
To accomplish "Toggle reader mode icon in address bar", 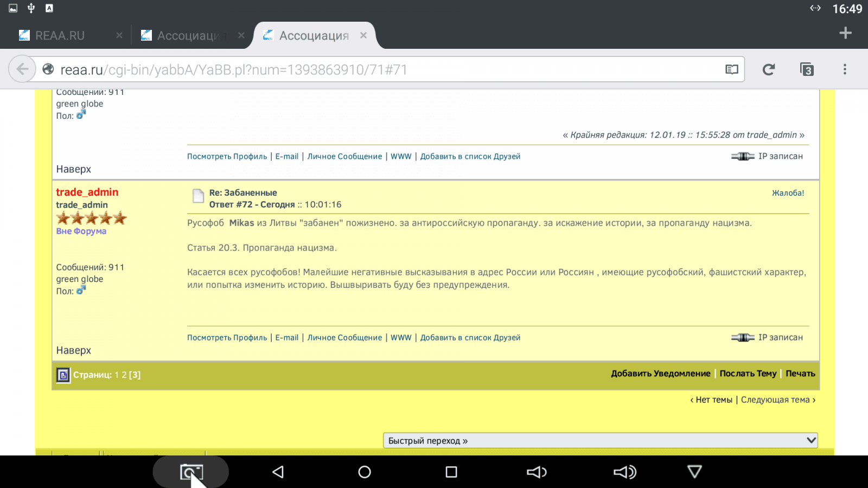I will pos(732,69).
